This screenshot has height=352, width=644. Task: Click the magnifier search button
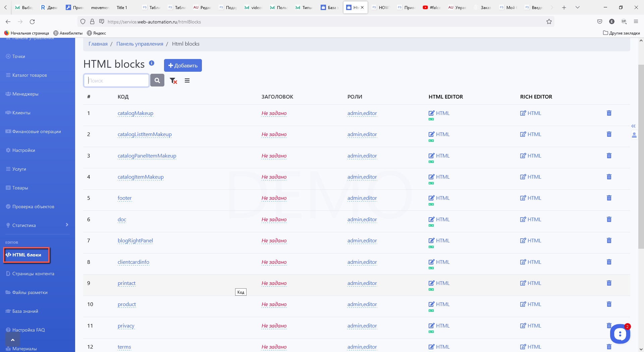point(157,80)
